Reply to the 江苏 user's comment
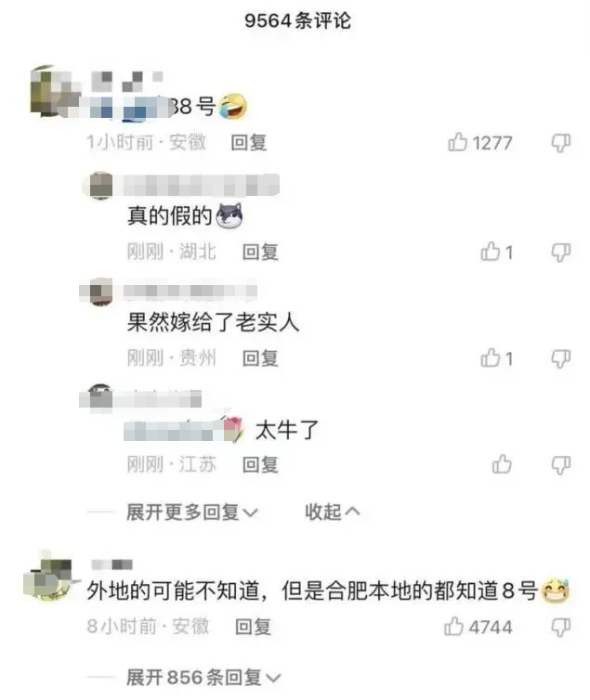The image size is (590, 700). [260, 465]
